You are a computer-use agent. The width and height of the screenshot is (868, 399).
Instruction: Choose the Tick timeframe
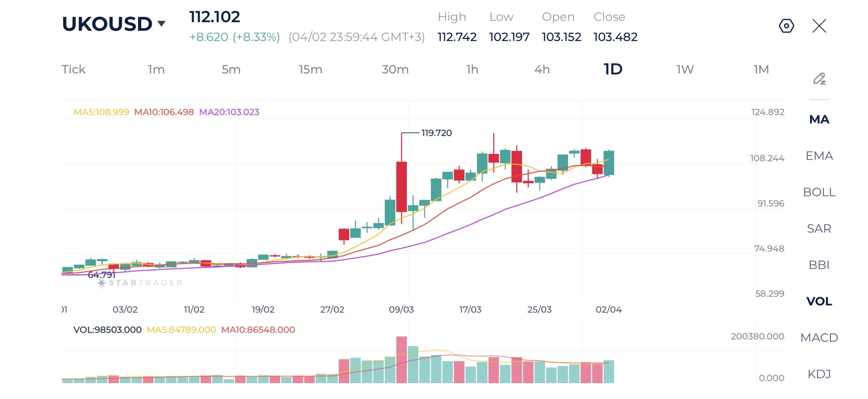pyautogui.click(x=74, y=69)
